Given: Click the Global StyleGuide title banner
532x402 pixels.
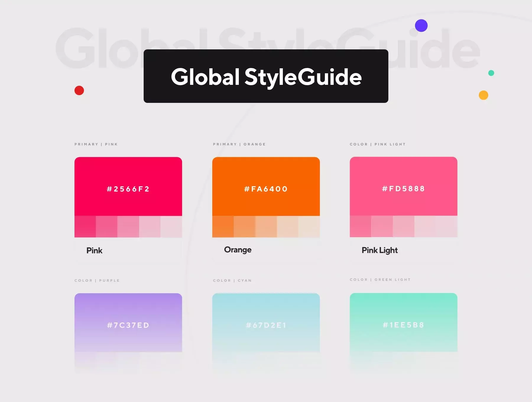Looking at the screenshot, I should [266, 76].
